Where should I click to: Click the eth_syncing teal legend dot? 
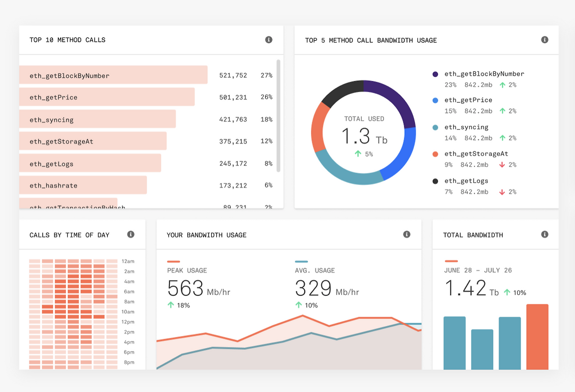[x=435, y=128]
